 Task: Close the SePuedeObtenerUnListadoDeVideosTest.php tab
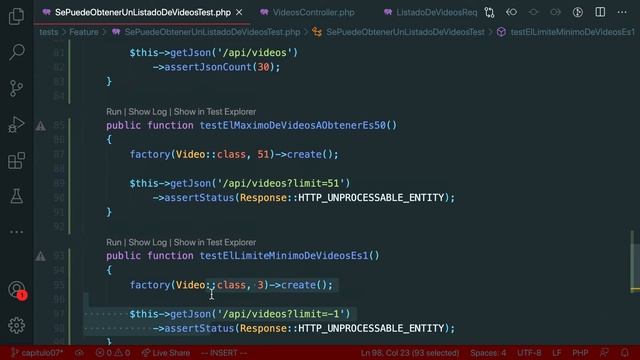click(239, 13)
